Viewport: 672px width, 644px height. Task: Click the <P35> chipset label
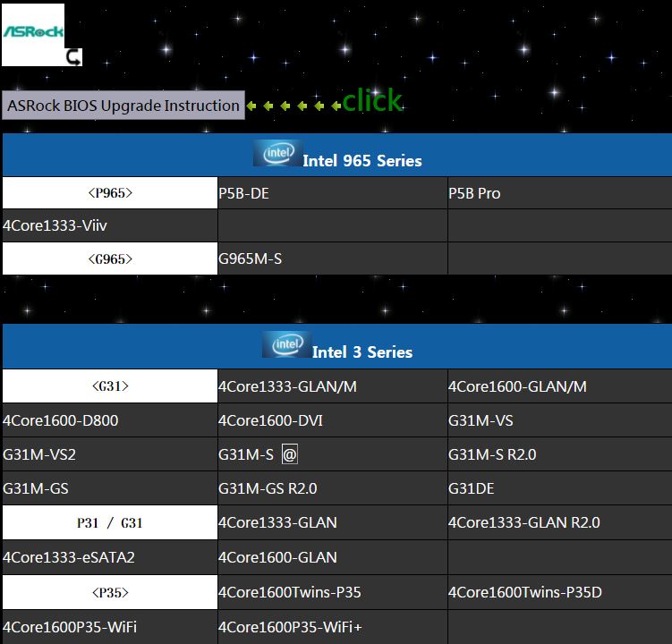click(110, 593)
